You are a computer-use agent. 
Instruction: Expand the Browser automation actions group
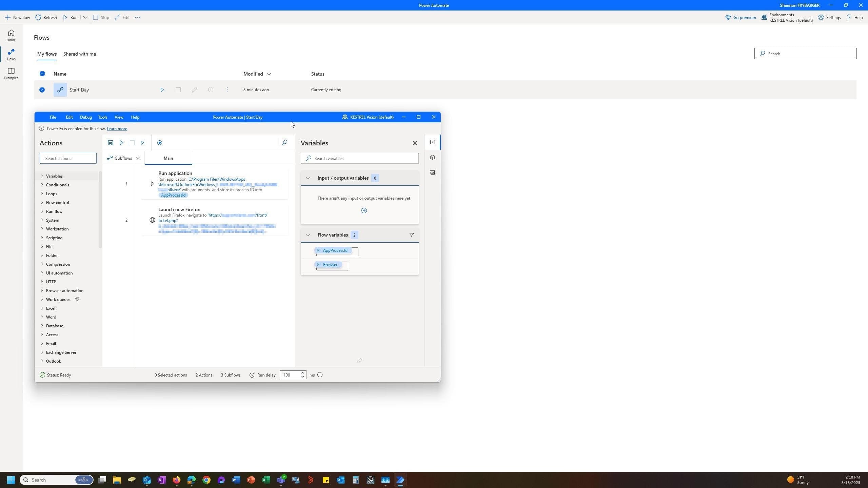[x=64, y=291]
